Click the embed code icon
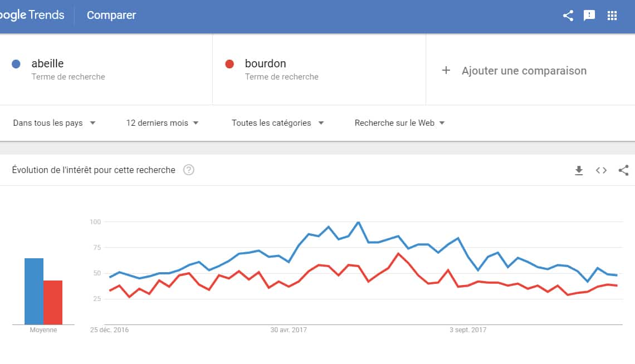This screenshot has width=635, height=364. pyautogui.click(x=601, y=170)
